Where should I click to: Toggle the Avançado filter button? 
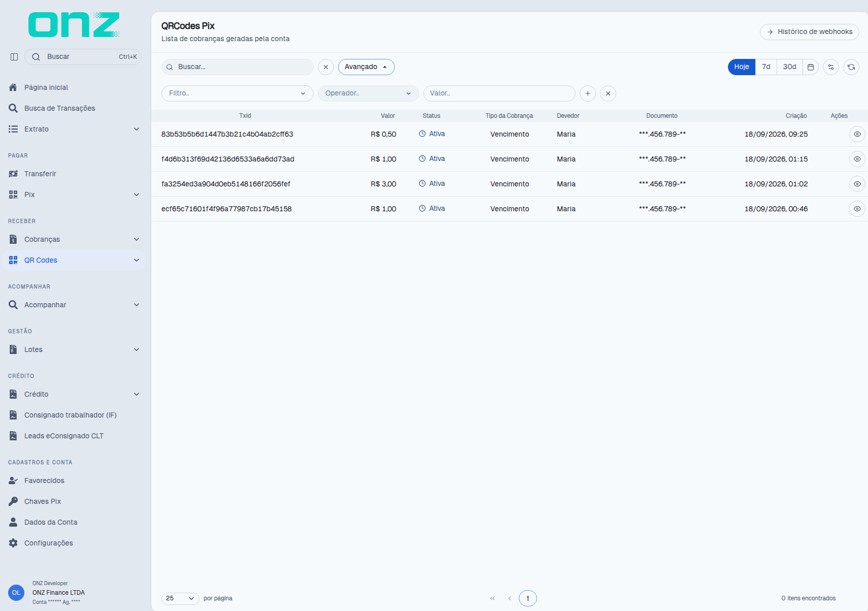366,67
